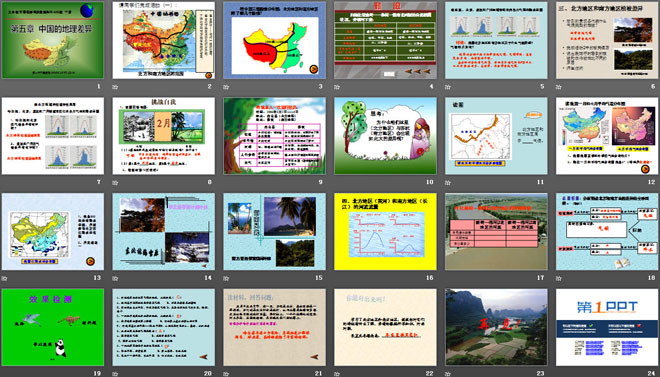Select slide 23 with mountain landscape photo
This screenshot has height=377, width=660.
coord(496,327)
